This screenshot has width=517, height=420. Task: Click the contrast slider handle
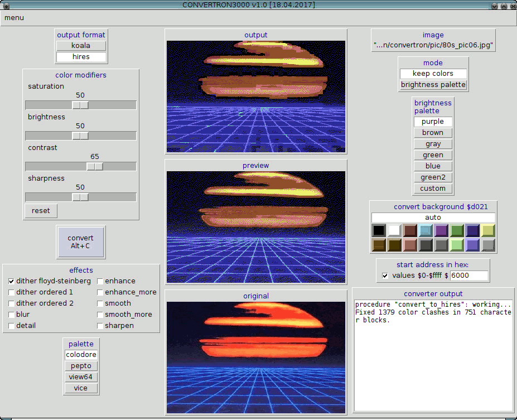pos(95,166)
